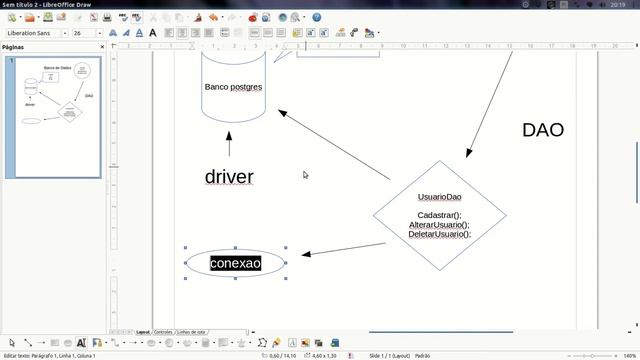This screenshot has height=360, width=640.
Task: Click the system clock showing 20:19
Action: click(618, 4)
